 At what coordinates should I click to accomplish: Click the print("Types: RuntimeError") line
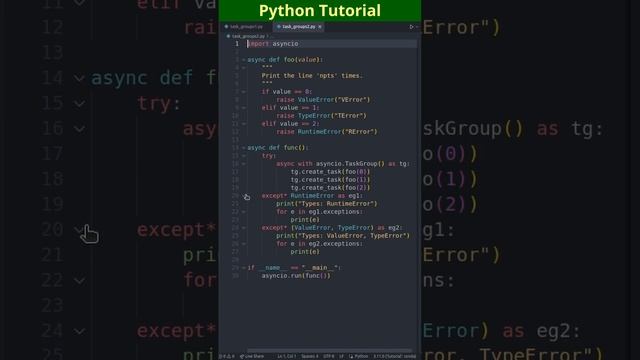(x=327, y=204)
